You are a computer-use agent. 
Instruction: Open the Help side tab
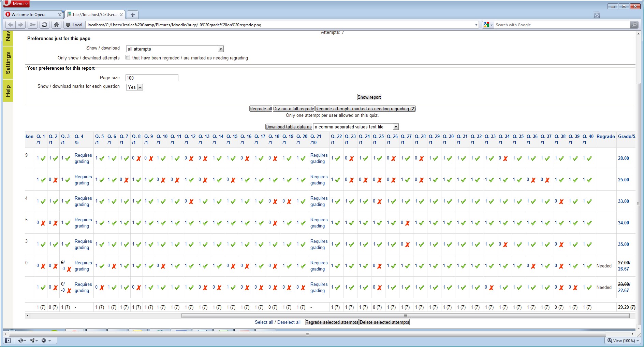click(x=8, y=91)
